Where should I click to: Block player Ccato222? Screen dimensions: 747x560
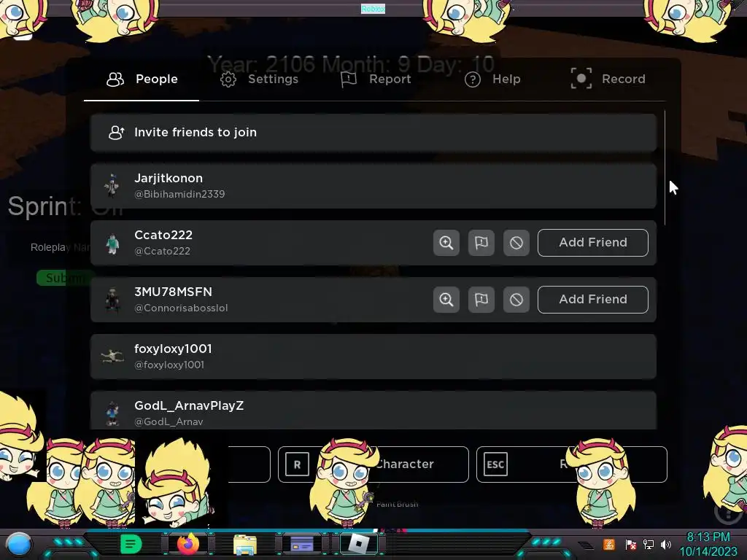(x=516, y=243)
